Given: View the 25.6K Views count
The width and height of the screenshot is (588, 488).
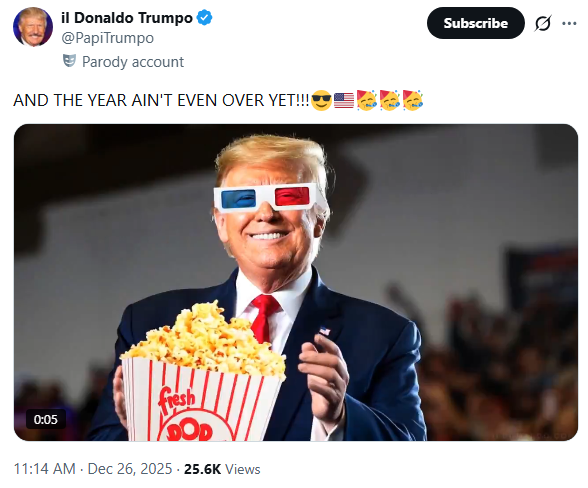Looking at the screenshot, I should 222,469.
